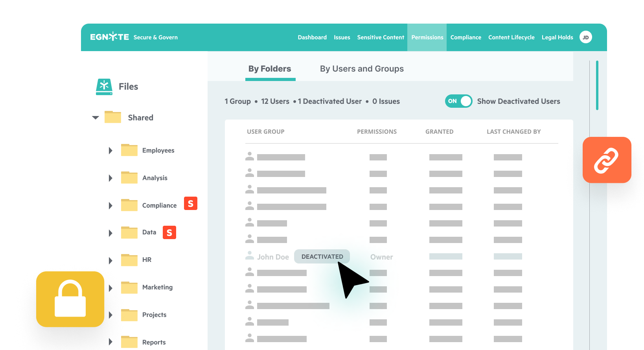Open the JD user avatar menu

585,37
